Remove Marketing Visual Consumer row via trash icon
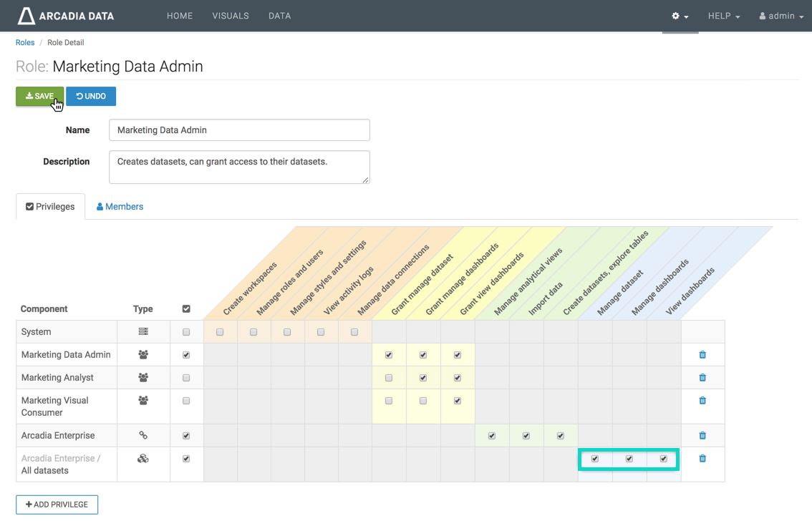Screen dimensions: 812x521 702,401
